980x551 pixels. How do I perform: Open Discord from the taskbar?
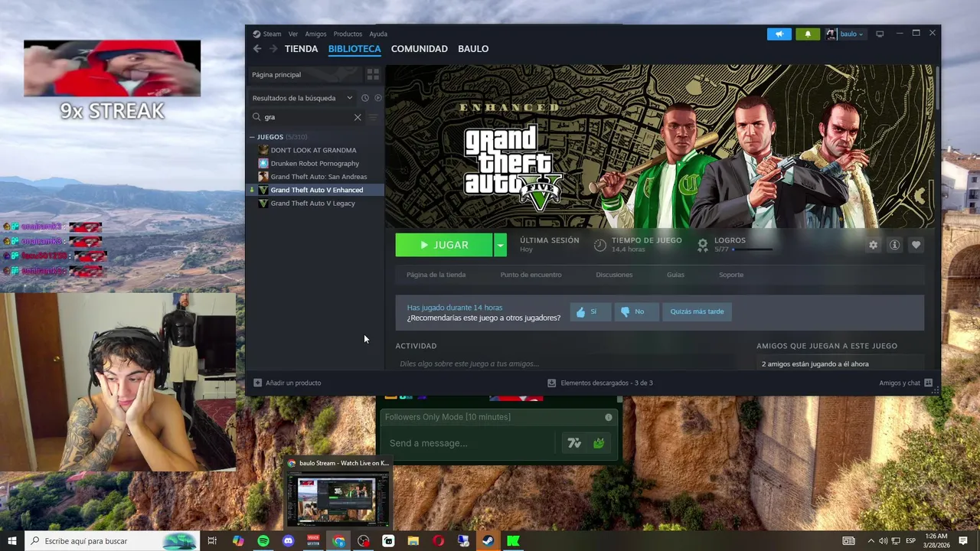[288, 541]
